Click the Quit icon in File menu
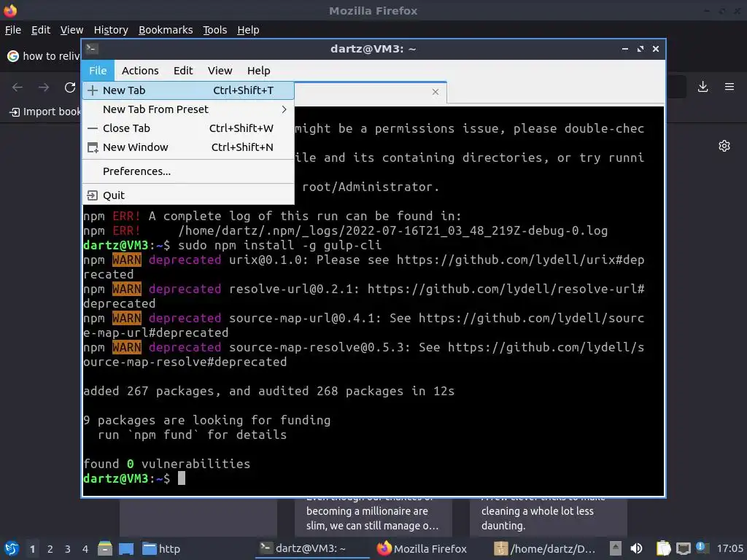Screen dimensions: 747x560 point(93,195)
